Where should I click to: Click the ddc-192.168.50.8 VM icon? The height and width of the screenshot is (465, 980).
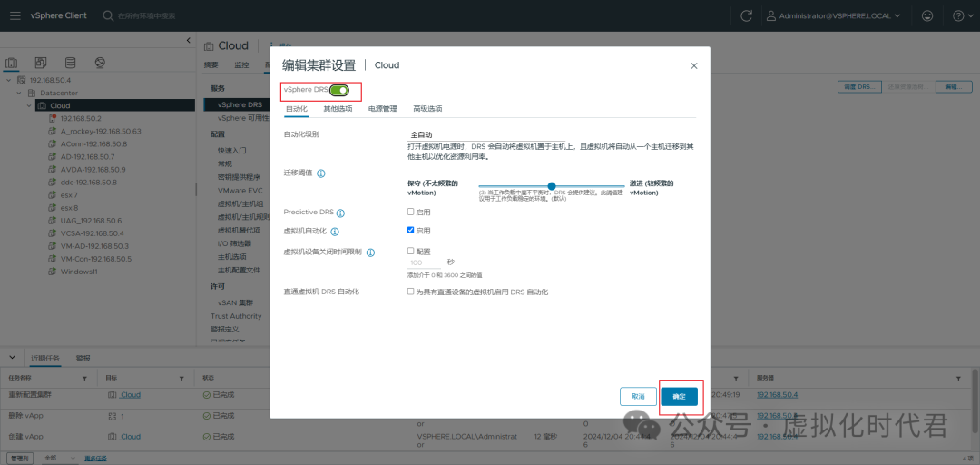54,183
